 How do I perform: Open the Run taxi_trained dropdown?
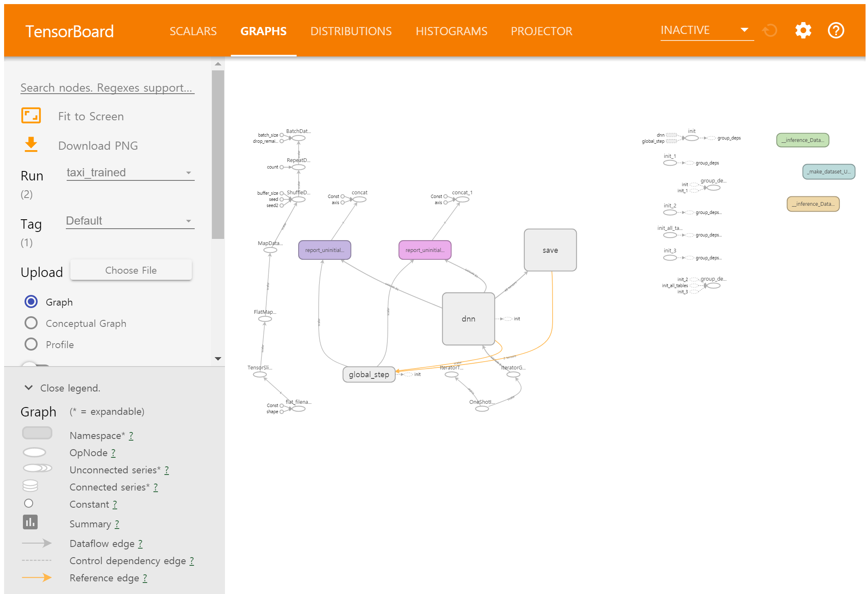[x=130, y=173]
